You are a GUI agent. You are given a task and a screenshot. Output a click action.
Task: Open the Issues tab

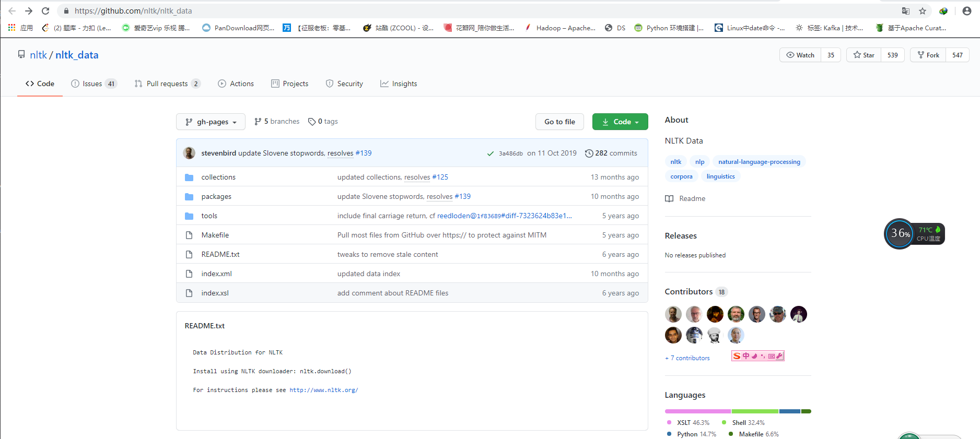tap(94, 84)
